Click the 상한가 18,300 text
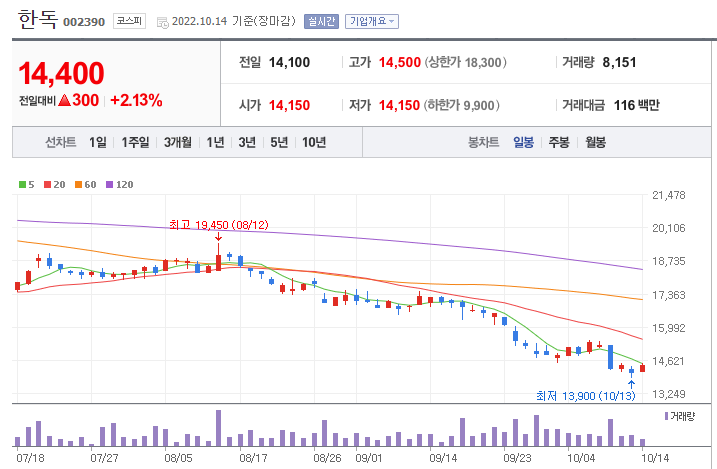The image size is (717, 469). [x=465, y=62]
